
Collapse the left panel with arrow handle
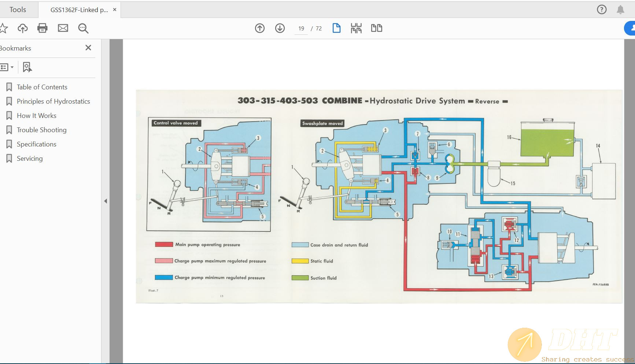pyautogui.click(x=106, y=201)
